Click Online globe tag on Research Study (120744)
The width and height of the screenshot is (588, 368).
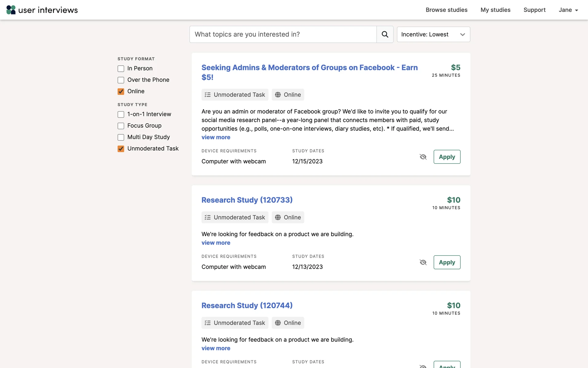point(288,323)
